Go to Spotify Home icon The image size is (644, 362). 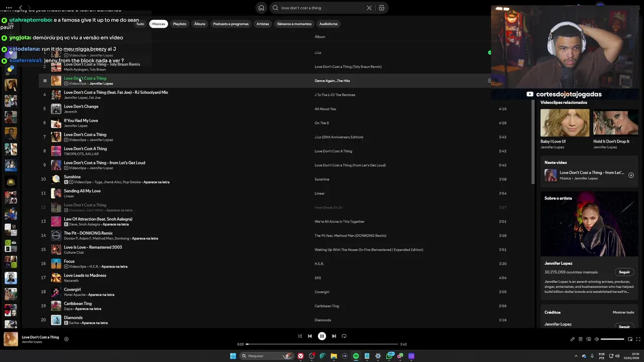click(261, 8)
